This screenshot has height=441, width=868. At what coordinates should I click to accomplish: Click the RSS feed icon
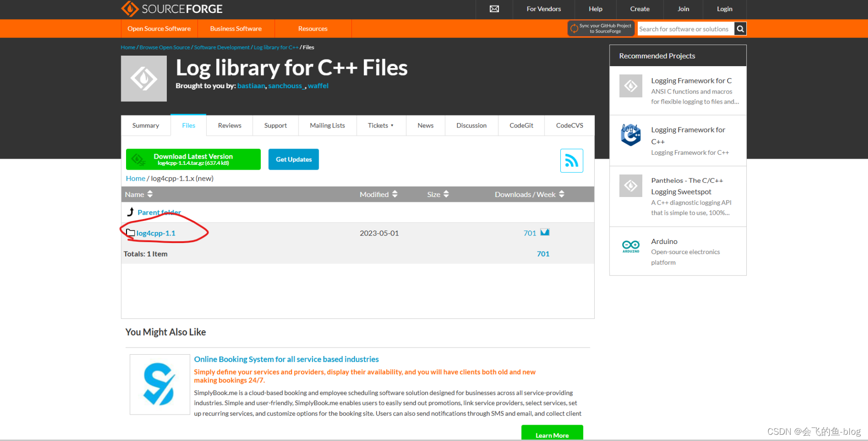pyautogui.click(x=572, y=161)
